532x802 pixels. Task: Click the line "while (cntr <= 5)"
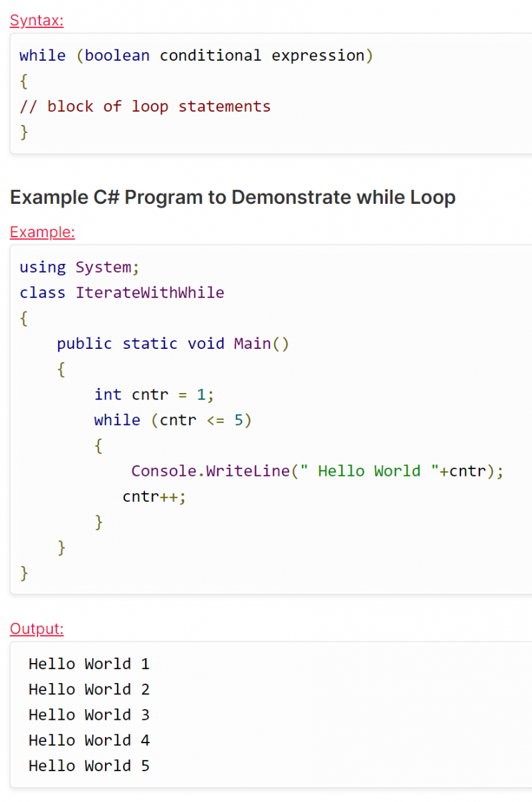173,420
